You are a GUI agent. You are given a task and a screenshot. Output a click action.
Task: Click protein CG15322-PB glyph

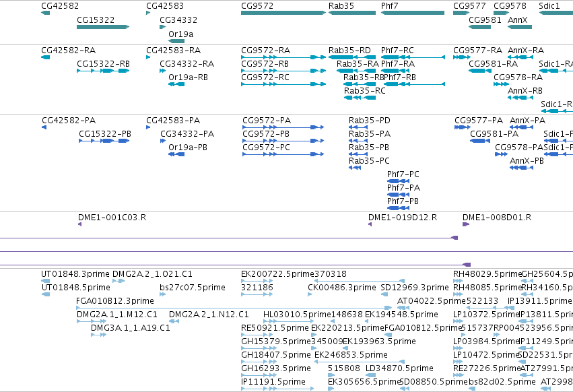click(104, 141)
